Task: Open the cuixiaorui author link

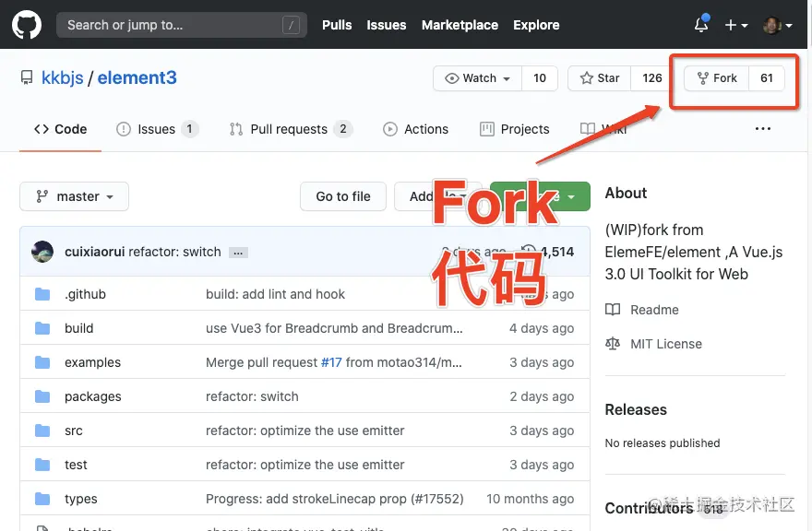Action: [x=95, y=252]
